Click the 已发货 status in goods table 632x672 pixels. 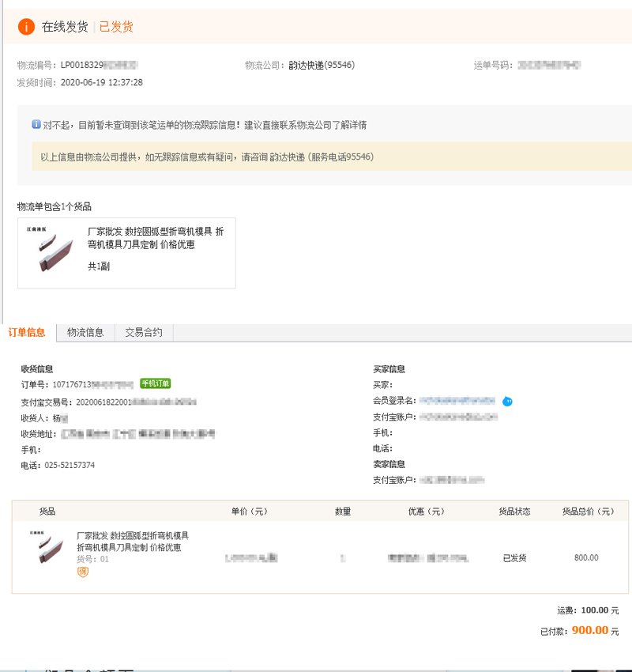(514, 557)
